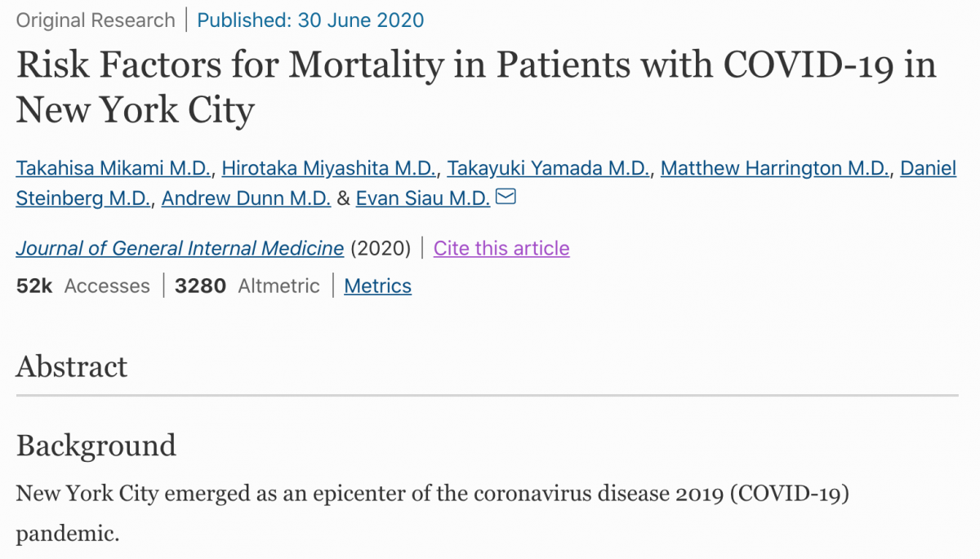Click the Cite this article link

[x=501, y=248]
